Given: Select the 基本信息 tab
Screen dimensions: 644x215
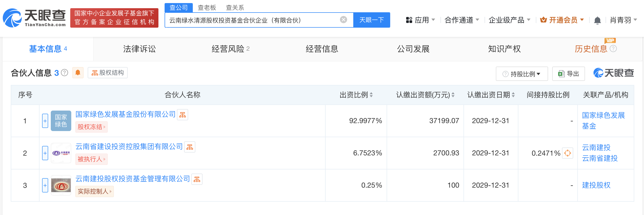Looking at the screenshot, I should (x=48, y=49).
